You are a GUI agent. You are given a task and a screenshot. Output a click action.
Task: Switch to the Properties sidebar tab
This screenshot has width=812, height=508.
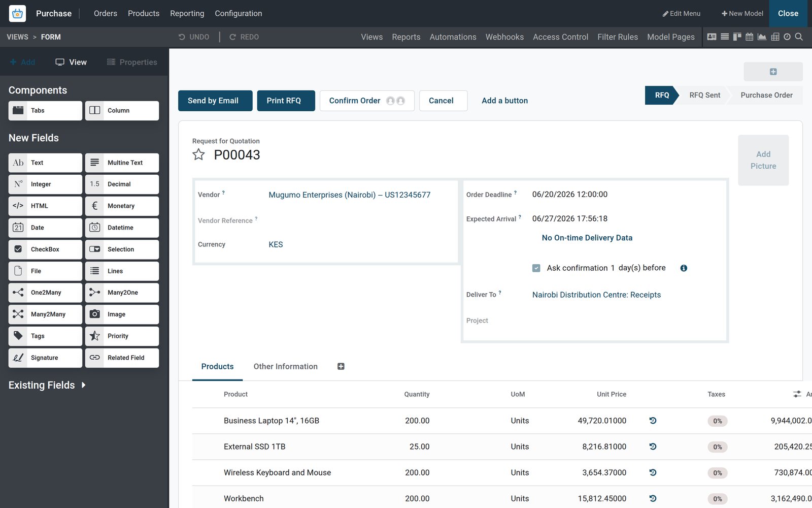(132, 62)
